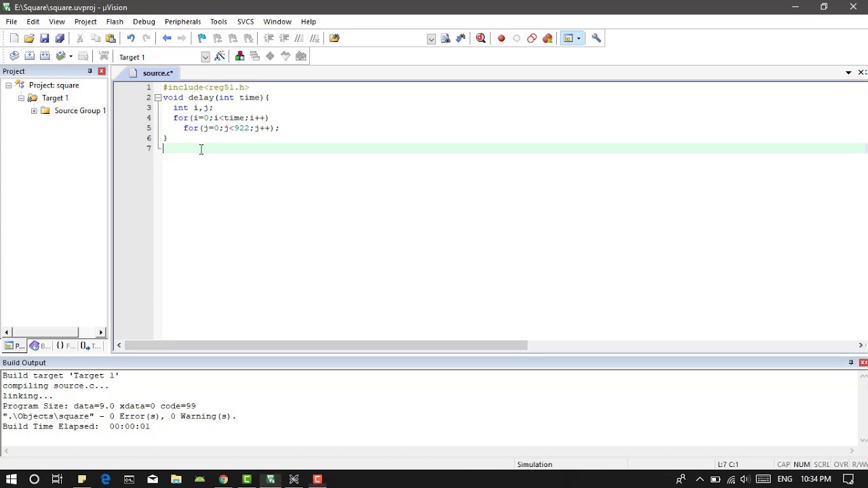
Task: Open Task View on the taskbar
Action: (57, 479)
